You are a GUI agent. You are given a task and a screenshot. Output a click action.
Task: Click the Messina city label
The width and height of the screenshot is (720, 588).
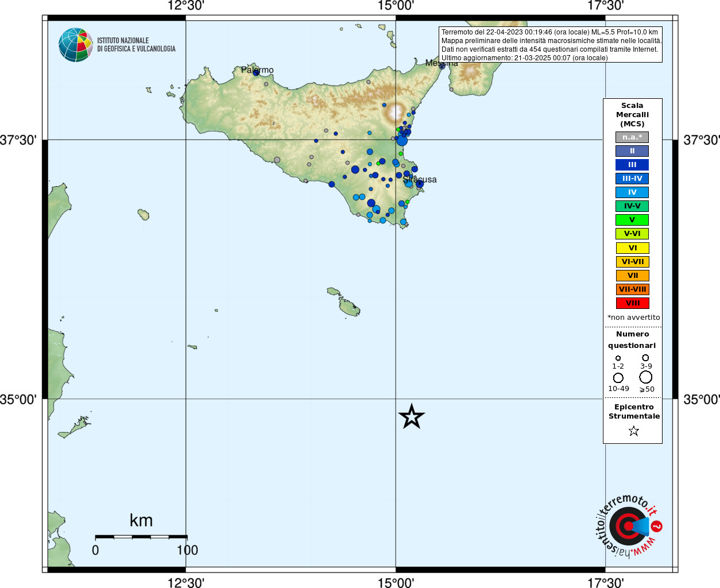pos(442,63)
